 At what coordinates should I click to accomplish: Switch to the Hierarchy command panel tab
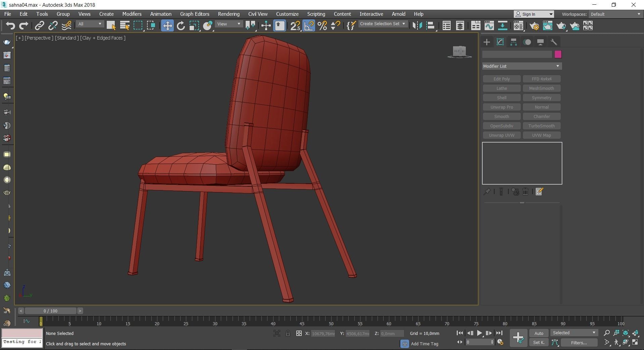[513, 42]
